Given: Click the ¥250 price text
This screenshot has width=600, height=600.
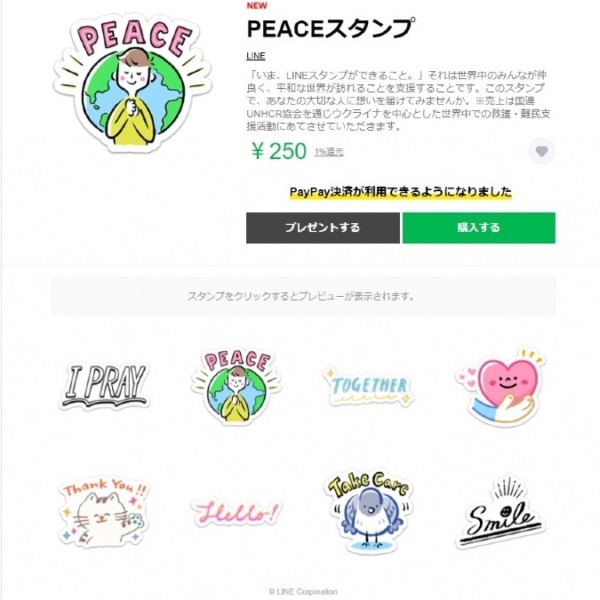Looking at the screenshot, I should point(279,151).
